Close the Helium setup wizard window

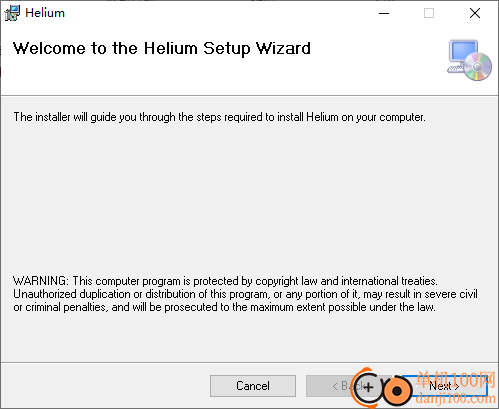tap(475, 13)
